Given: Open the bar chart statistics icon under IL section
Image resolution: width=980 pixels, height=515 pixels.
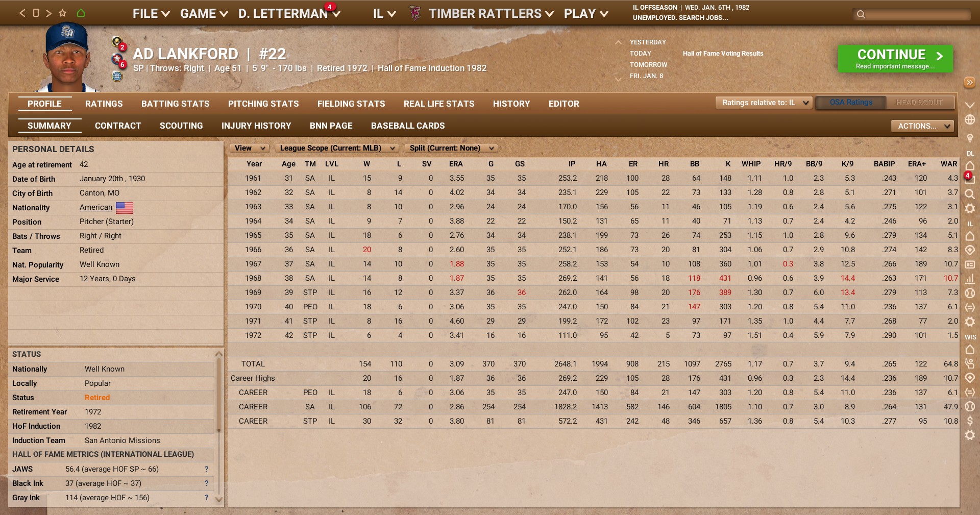Looking at the screenshot, I should tap(969, 279).
